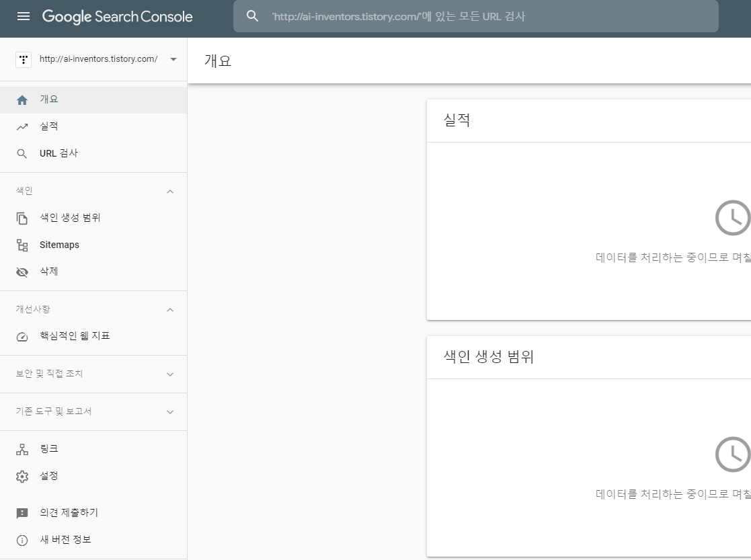Click the 개요 page heading

click(218, 61)
